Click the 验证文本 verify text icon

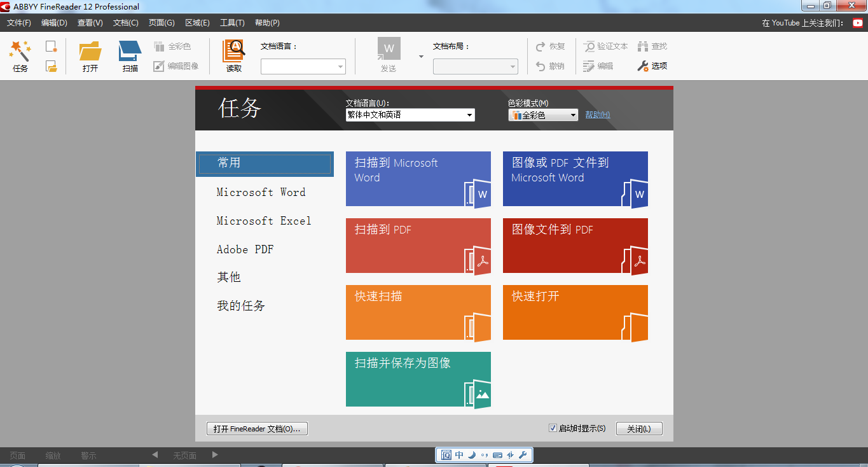(x=589, y=46)
